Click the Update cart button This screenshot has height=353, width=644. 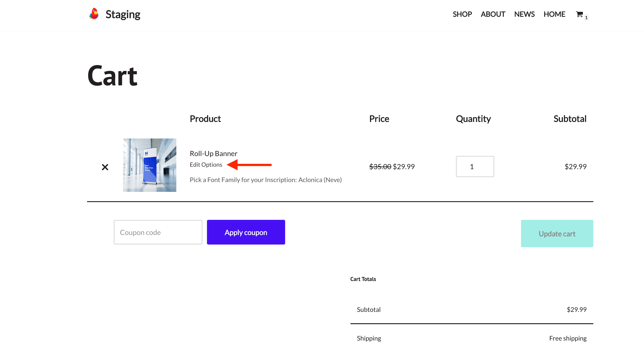click(x=557, y=233)
